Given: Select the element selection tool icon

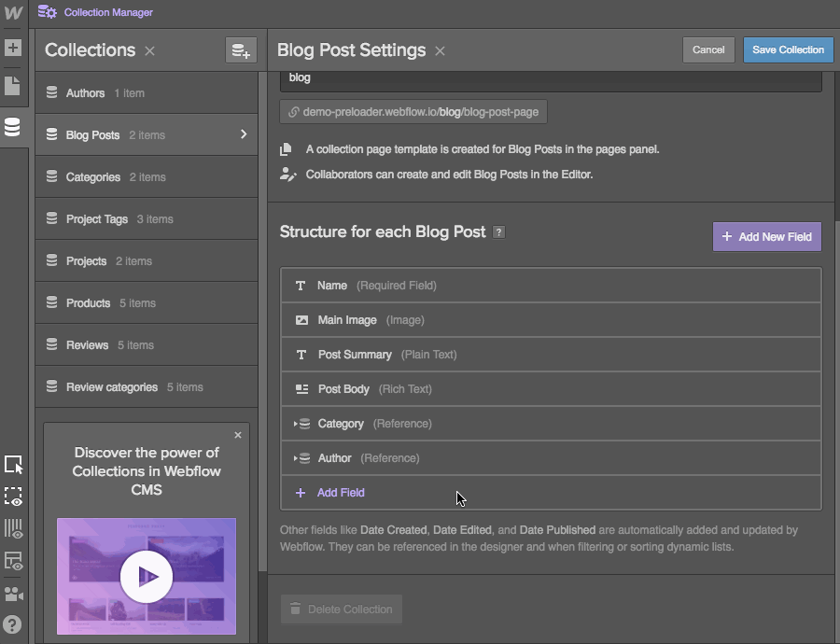Looking at the screenshot, I should (13, 465).
